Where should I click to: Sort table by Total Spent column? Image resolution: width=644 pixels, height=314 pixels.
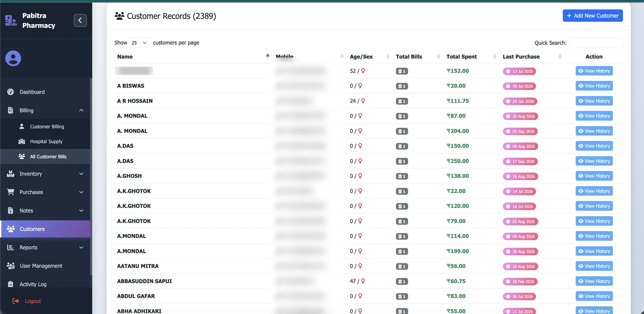[470, 57]
